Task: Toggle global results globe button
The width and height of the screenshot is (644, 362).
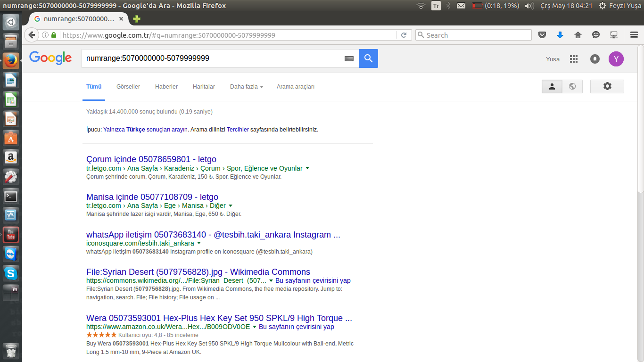Action: [572, 86]
